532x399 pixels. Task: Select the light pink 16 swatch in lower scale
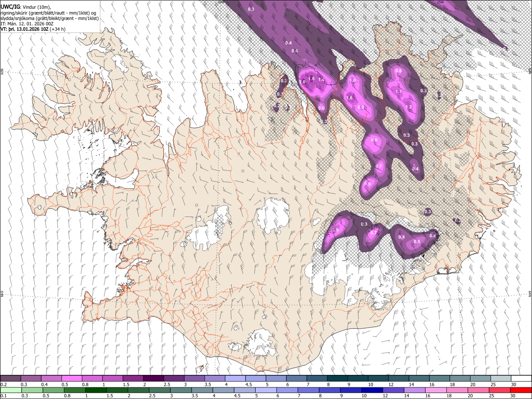point(436,390)
